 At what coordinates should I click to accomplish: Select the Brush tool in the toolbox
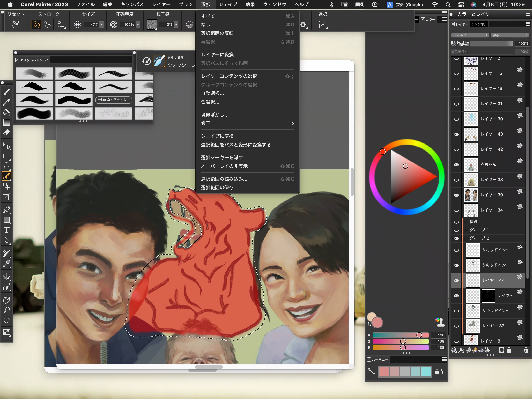pos(6,92)
